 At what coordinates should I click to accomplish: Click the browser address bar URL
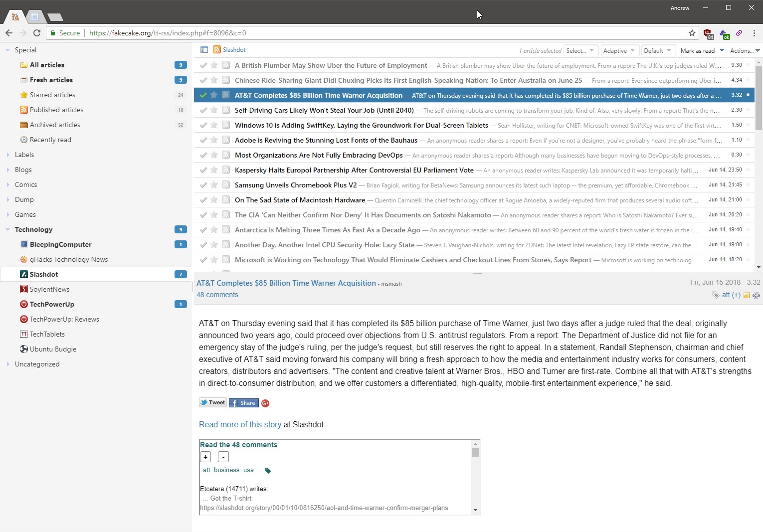click(168, 33)
